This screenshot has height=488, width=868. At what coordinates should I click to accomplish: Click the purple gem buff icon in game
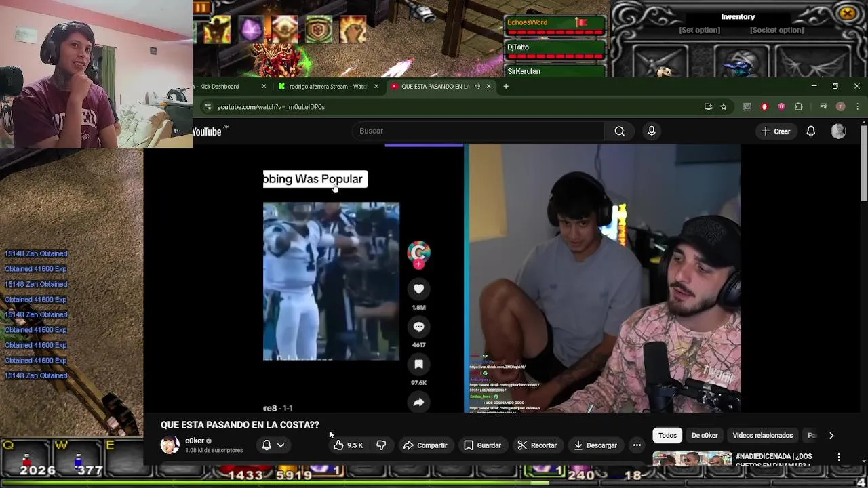click(250, 29)
